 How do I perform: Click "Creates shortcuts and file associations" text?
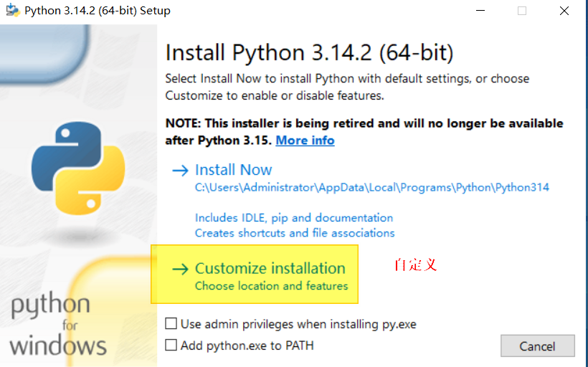[295, 233]
